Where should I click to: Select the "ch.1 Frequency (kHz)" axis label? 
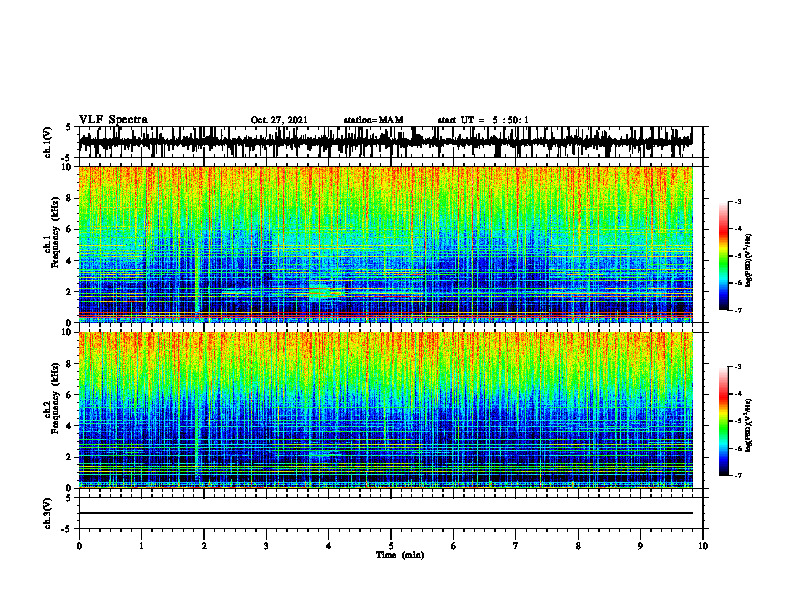52,233
